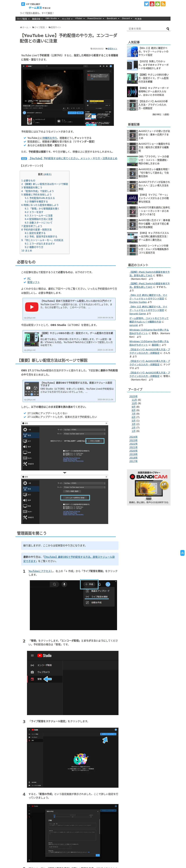
Task: Hide the table of contents via '非表示'
Action: [48, 175]
